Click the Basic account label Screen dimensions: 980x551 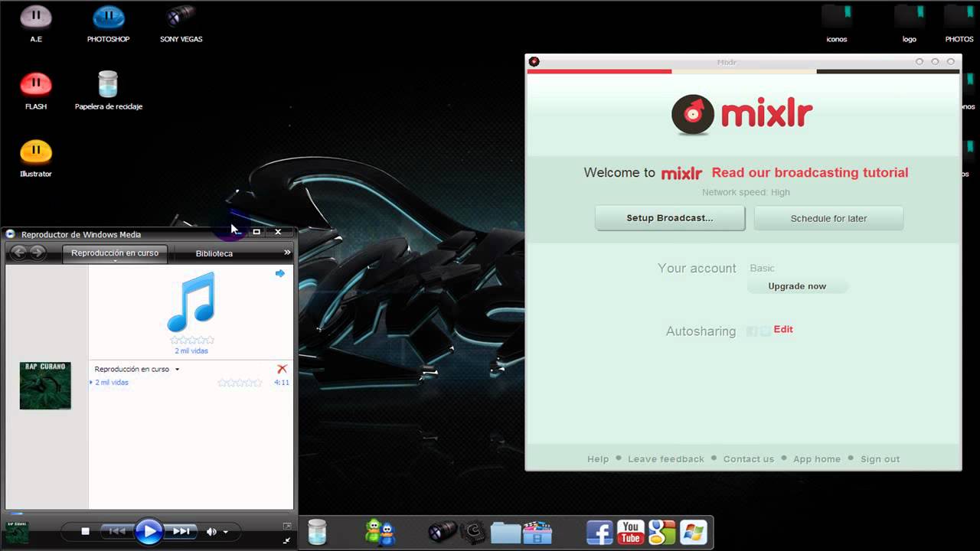click(x=763, y=269)
